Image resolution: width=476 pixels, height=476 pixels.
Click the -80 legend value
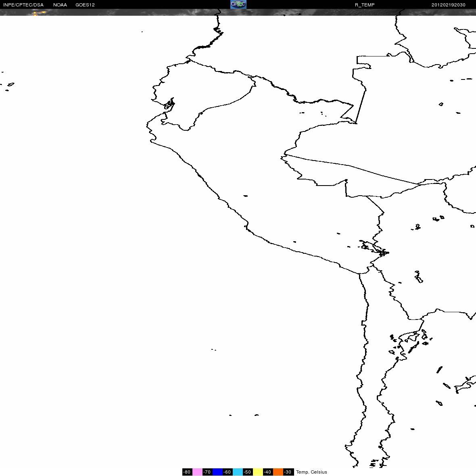(187, 472)
